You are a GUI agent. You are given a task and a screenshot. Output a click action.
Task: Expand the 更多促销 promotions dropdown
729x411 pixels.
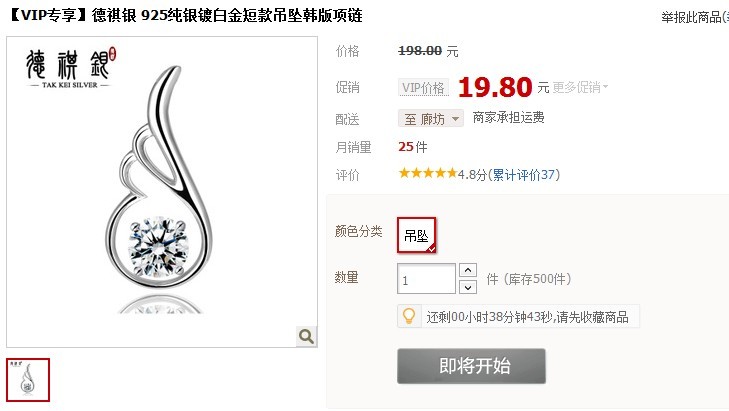(580, 87)
